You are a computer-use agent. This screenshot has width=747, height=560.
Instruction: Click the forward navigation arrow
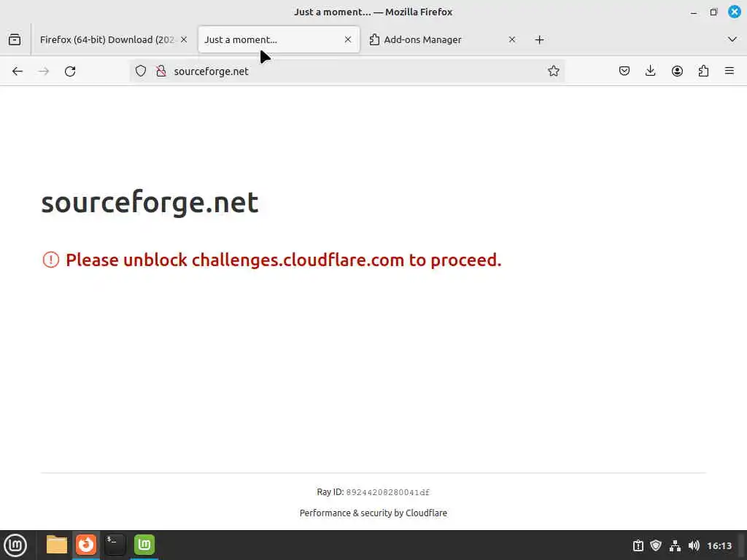click(44, 71)
